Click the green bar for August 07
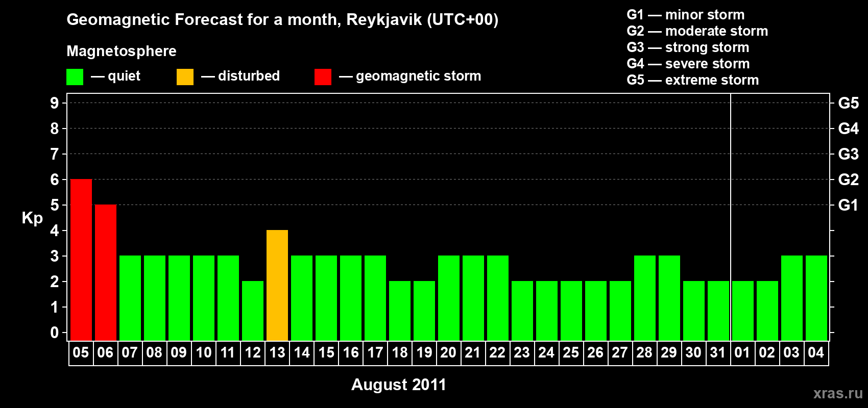868x408 pixels. [130, 298]
